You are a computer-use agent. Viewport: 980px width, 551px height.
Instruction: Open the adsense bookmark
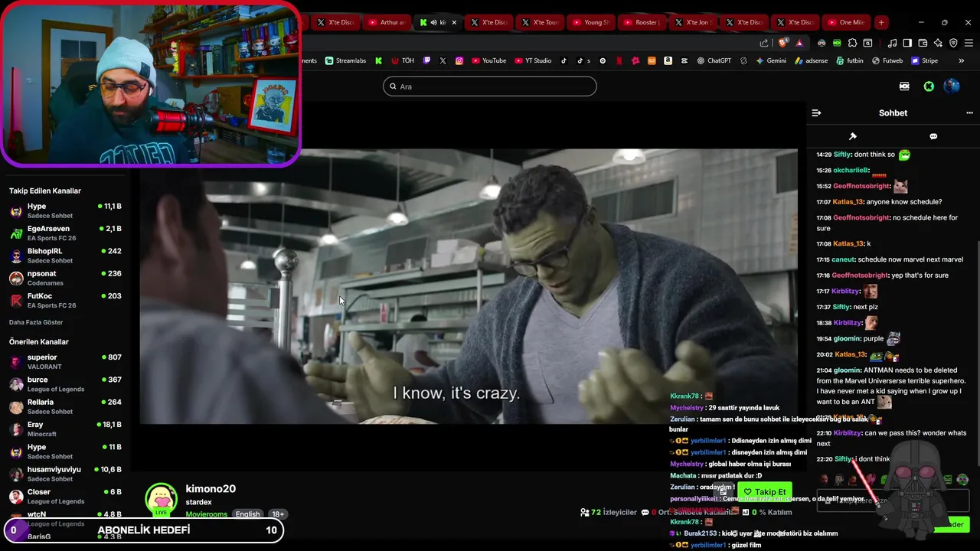[x=812, y=60]
